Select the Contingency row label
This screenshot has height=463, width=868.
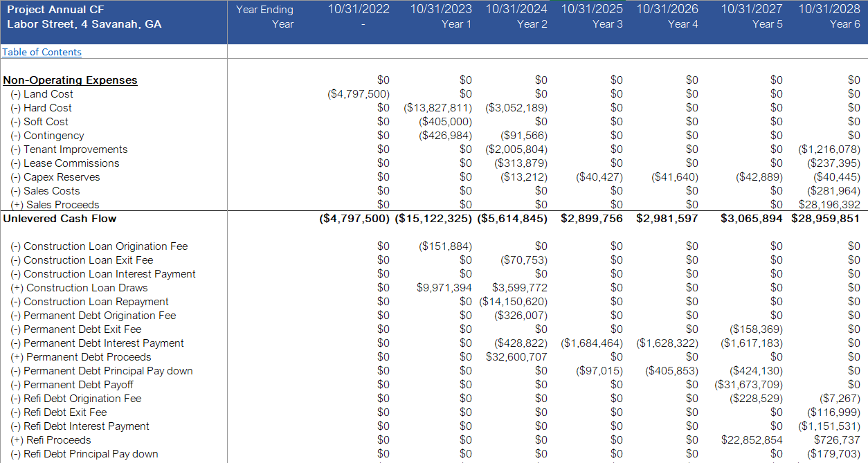(47, 136)
